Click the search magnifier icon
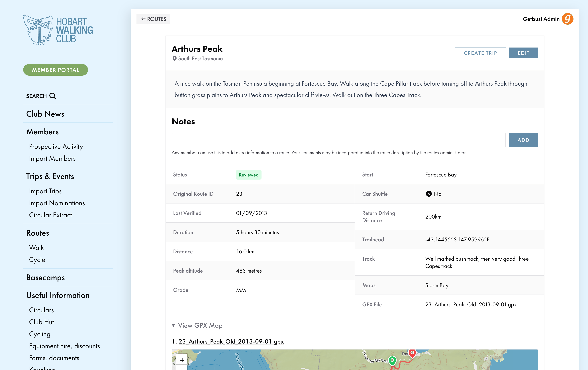Viewport: 588px width, 370px height. coord(52,96)
